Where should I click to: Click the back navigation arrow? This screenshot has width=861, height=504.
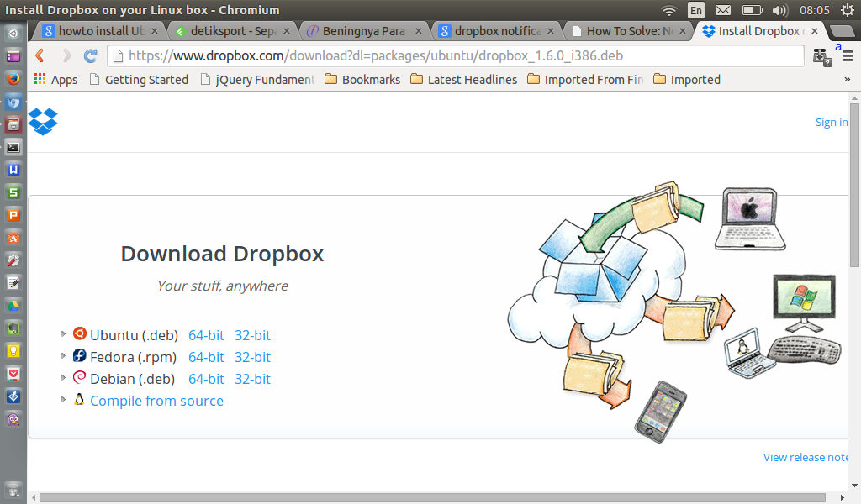(40, 56)
